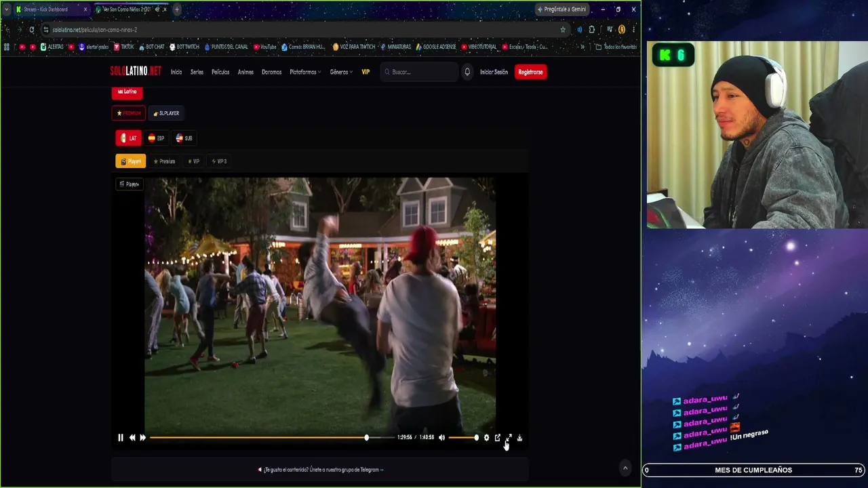Focus the Buscar search field
Image resolution: width=868 pixels, height=488 pixels.
(x=419, y=72)
